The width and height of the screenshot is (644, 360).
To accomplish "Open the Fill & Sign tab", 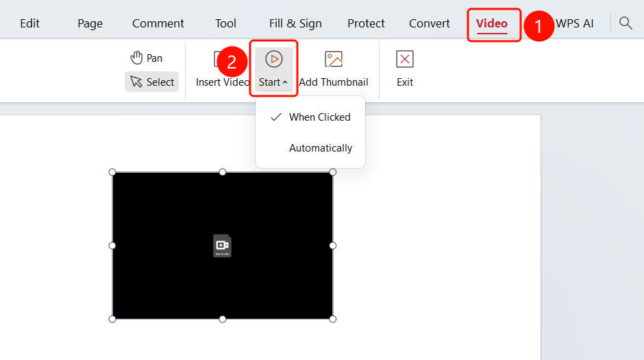I will coord(295,23).
